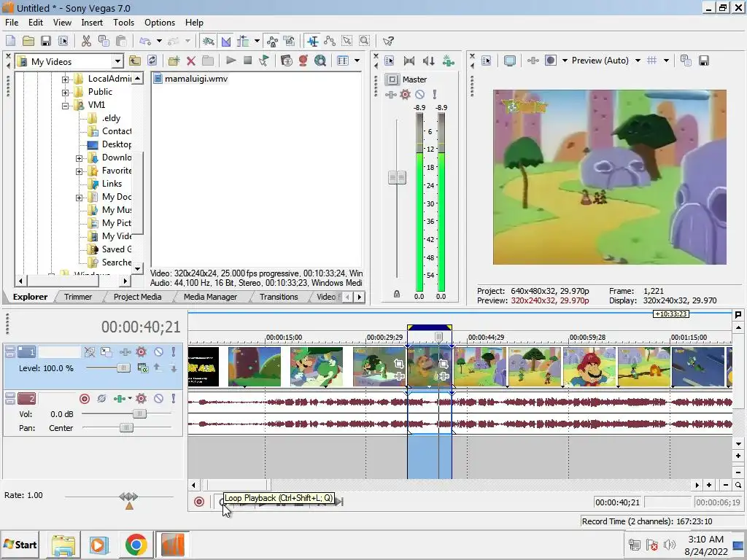Toggle Enable Snapping in main toolbar
The height and width of the screenshot is (560, 747).
click(x=208, y=41)
